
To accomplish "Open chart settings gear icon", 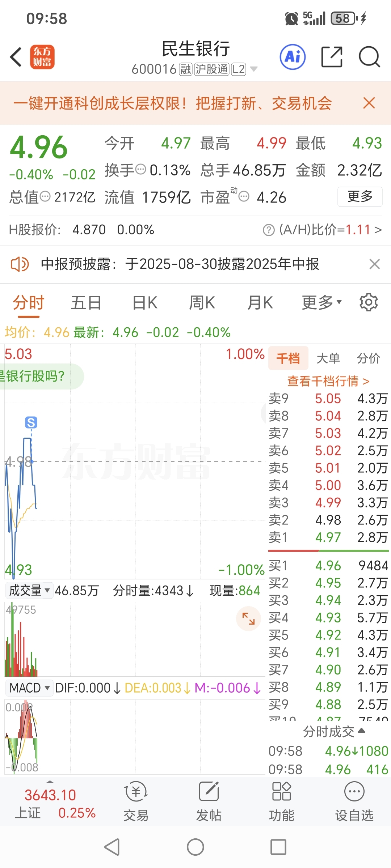I will [x=369, y=302].
